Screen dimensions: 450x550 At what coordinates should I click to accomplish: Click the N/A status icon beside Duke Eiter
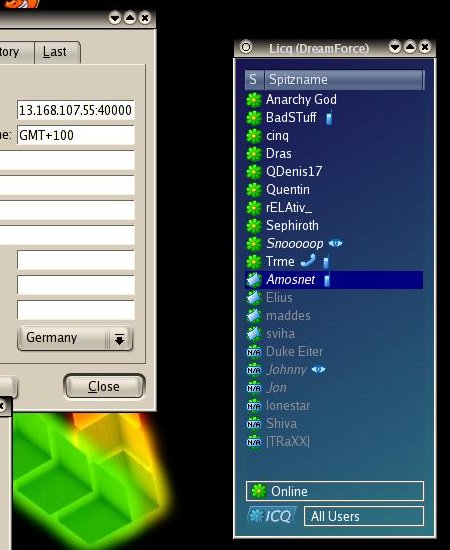tap(254, 352)
